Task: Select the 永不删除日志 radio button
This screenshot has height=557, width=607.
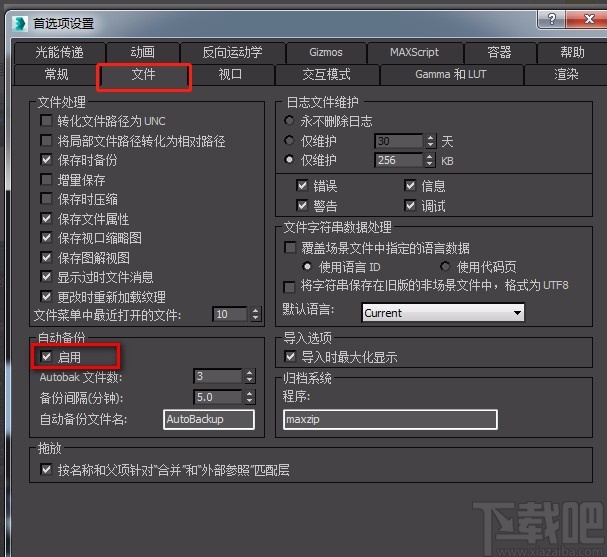Action: tap(289, 120)
